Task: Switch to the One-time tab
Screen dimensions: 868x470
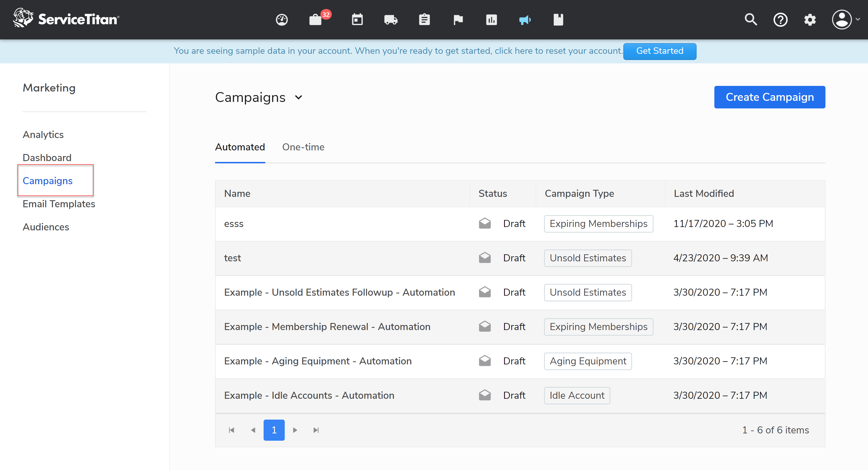Action: click(x=303, y=147)
